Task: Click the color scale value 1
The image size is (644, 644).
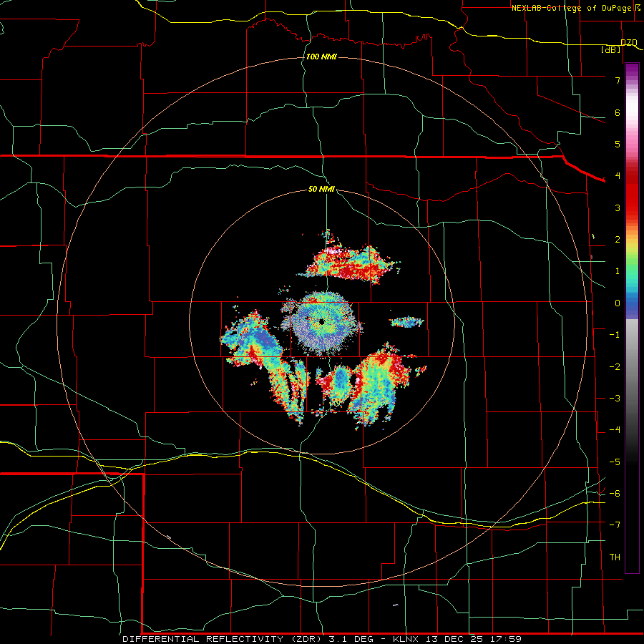Action: 618,271
